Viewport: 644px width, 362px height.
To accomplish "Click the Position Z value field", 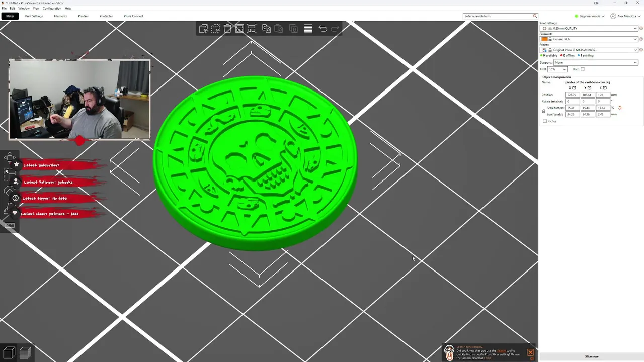I will pos(603,95).
